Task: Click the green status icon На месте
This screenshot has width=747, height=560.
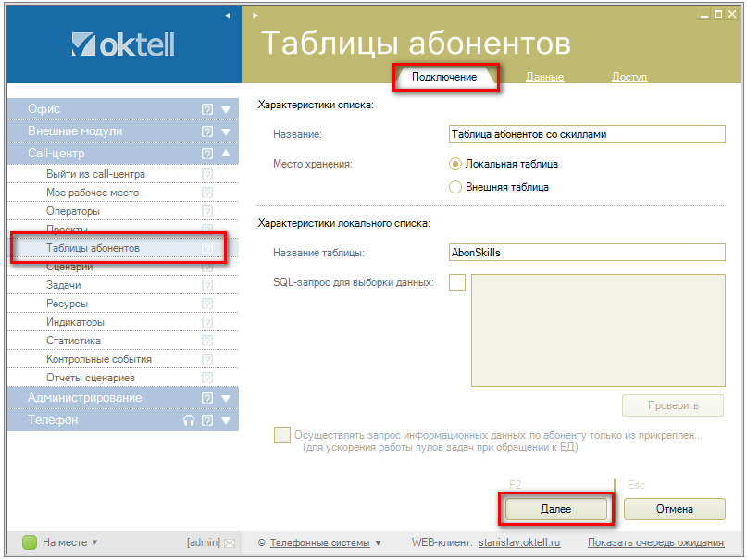Action: pyautogui.click(x=30, y=542)
